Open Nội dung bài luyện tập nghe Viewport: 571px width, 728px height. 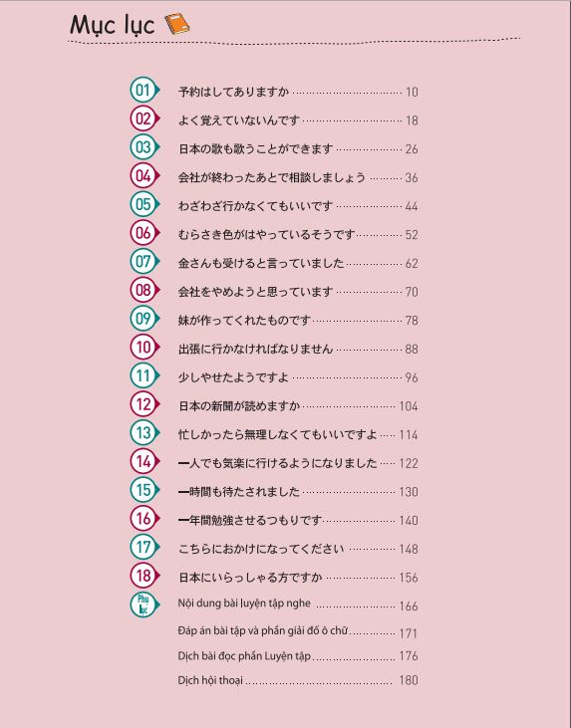point(244,604)
